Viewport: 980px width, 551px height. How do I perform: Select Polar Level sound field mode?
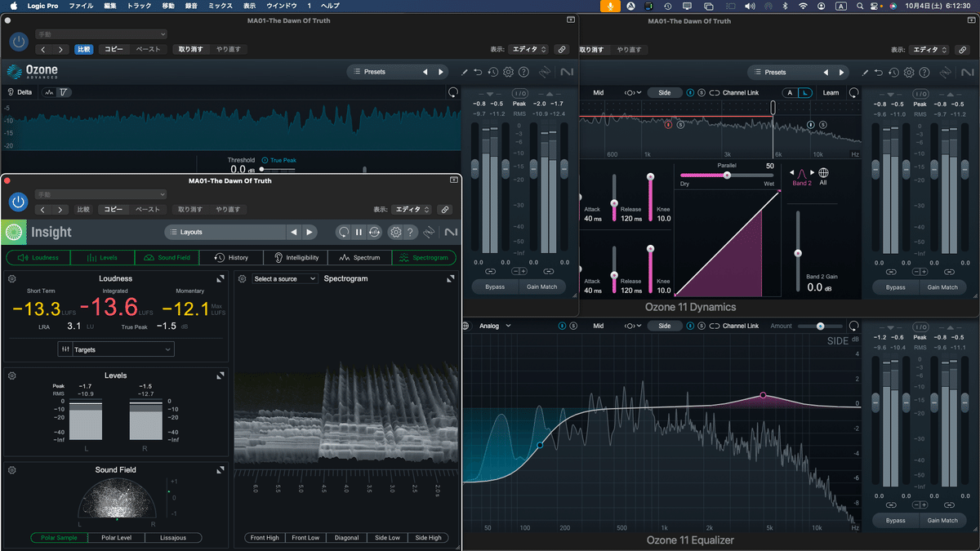[116, 538]
